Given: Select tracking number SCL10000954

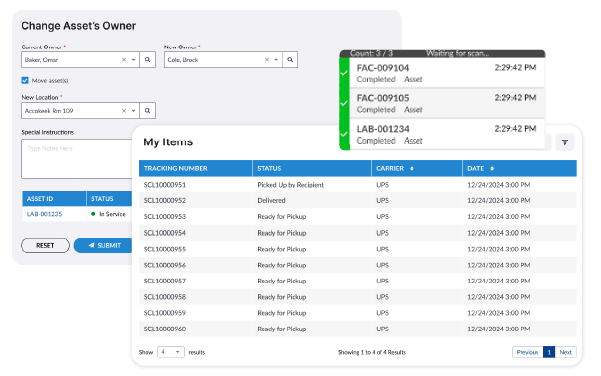Looking at the screenshot, I should click(165, 233).
